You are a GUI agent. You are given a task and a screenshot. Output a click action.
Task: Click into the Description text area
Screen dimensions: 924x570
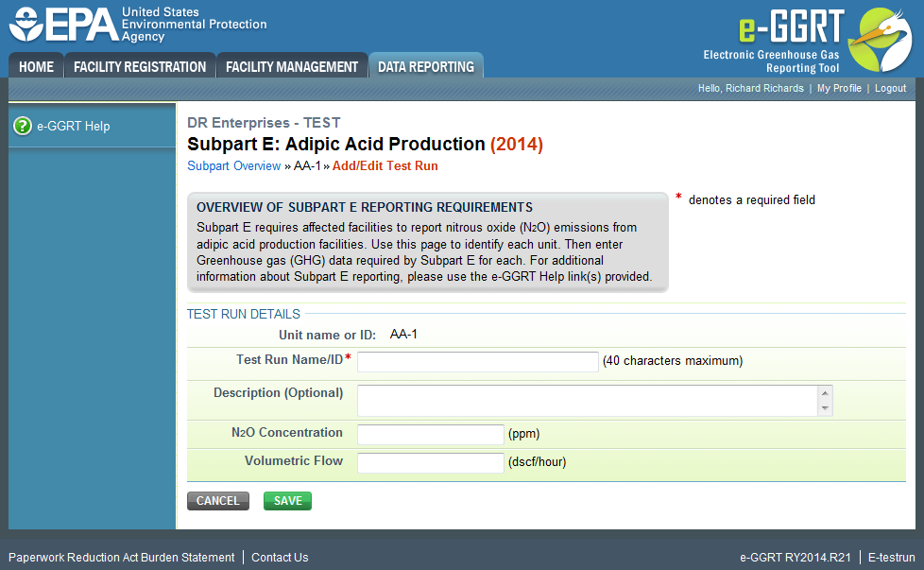point(588,401)
